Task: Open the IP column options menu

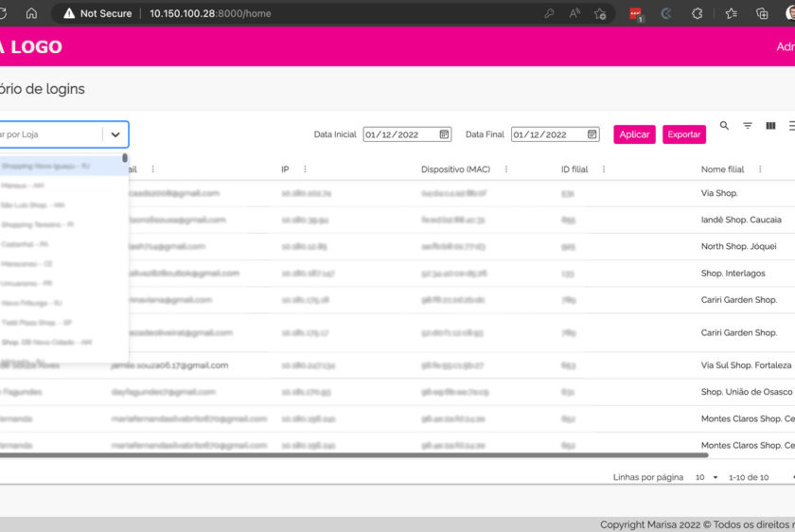Action: pyautogui.click(x=305, y=169)
